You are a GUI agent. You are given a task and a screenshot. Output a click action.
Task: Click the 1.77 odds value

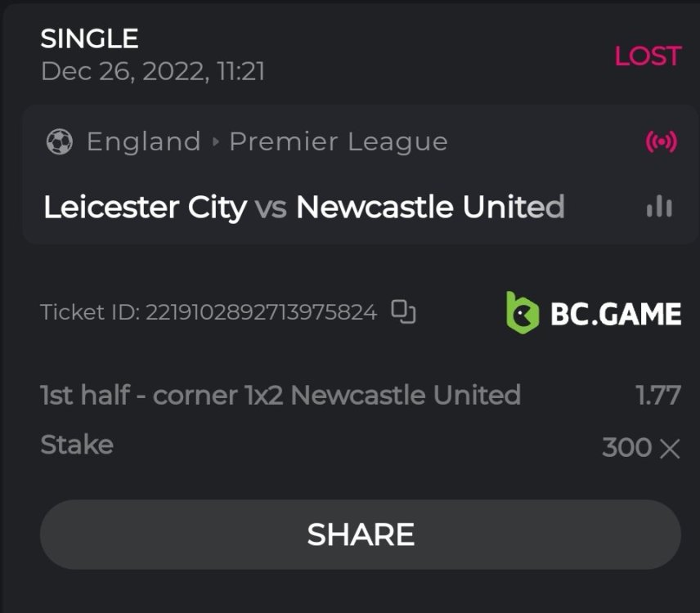point(657,396)
